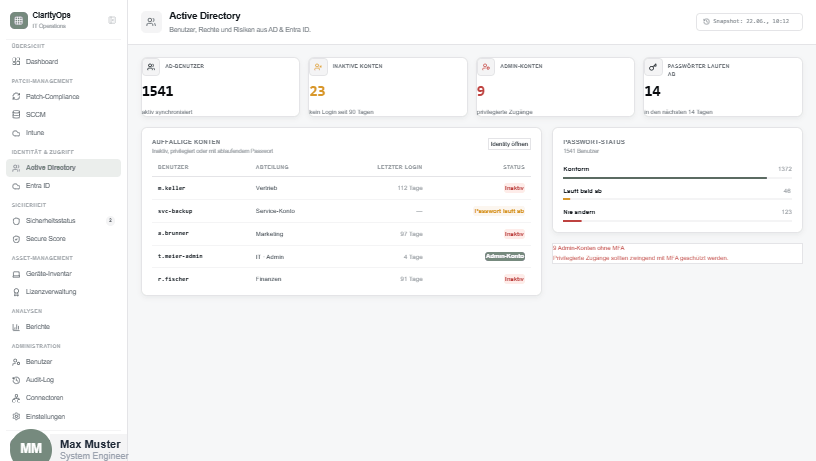The height and width of the screenshot is (461, 816).
Task: Select the SCCM database icon
Action: pos(16,114)
